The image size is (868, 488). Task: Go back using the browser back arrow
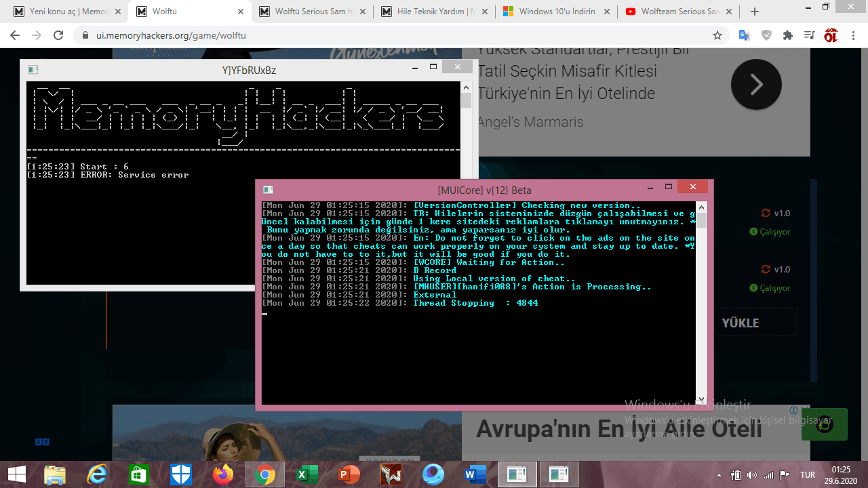tap(15, 35)
